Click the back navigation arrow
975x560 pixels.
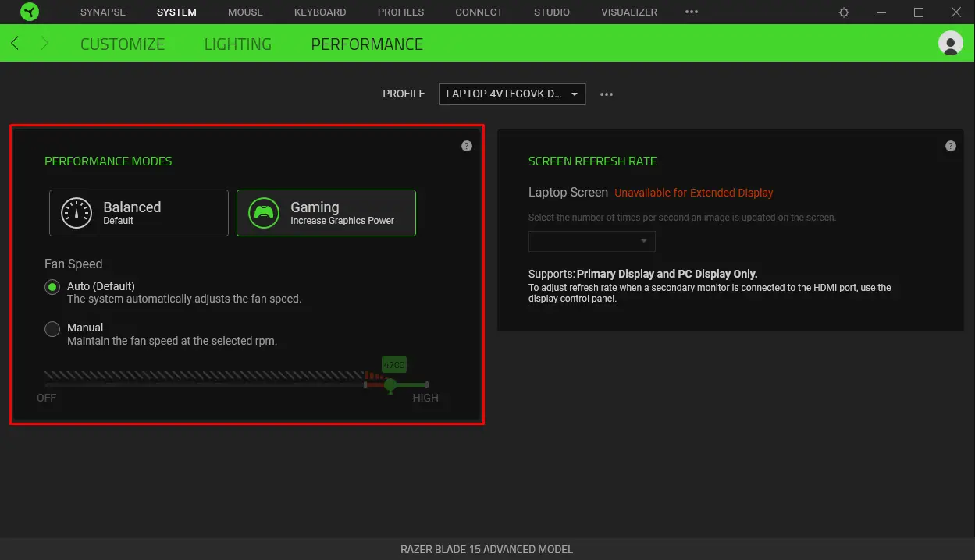tap(14, 43)
